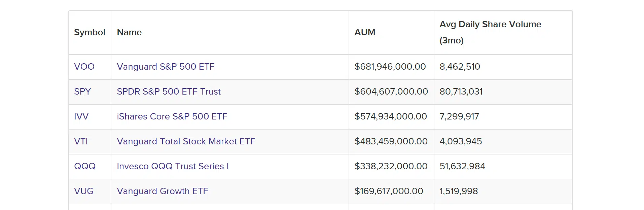644x210 pixels.
Task: Click the Symbol column header
Action: (x=90, y=32)
